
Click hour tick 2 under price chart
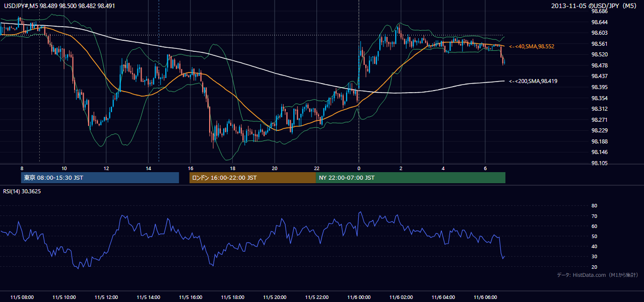(401, 168)
